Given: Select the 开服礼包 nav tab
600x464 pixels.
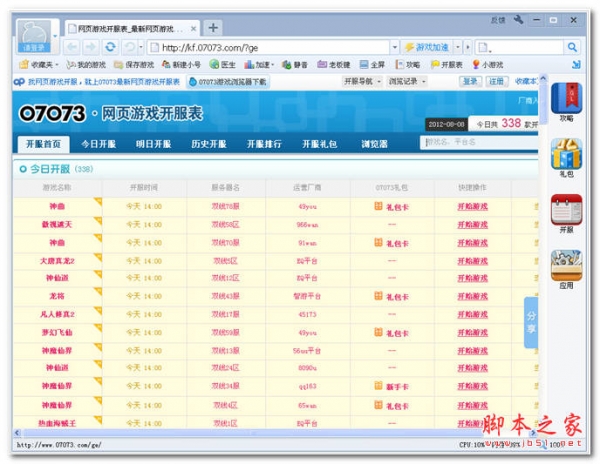Looking at the screenshot, I should [x=320, y=144].
